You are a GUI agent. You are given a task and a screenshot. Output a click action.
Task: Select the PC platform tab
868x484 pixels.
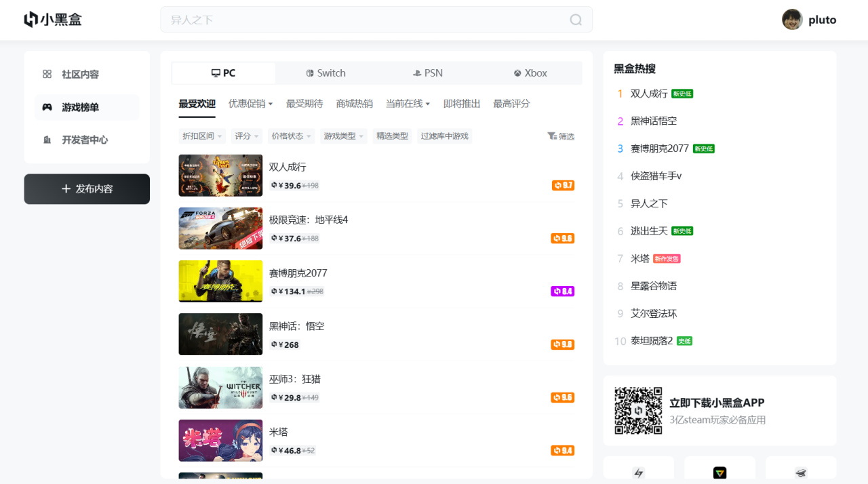(x=224, y=73)
